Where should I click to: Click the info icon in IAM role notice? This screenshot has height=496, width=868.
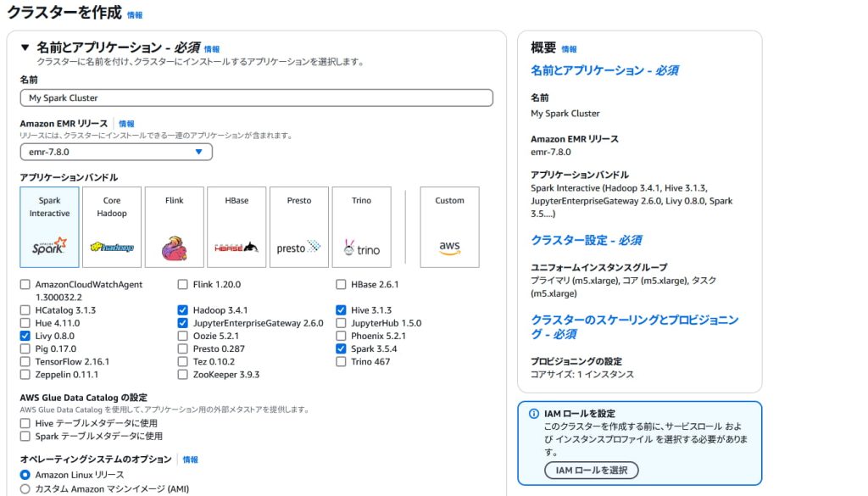pyautogui.click(x=534, y=414)
